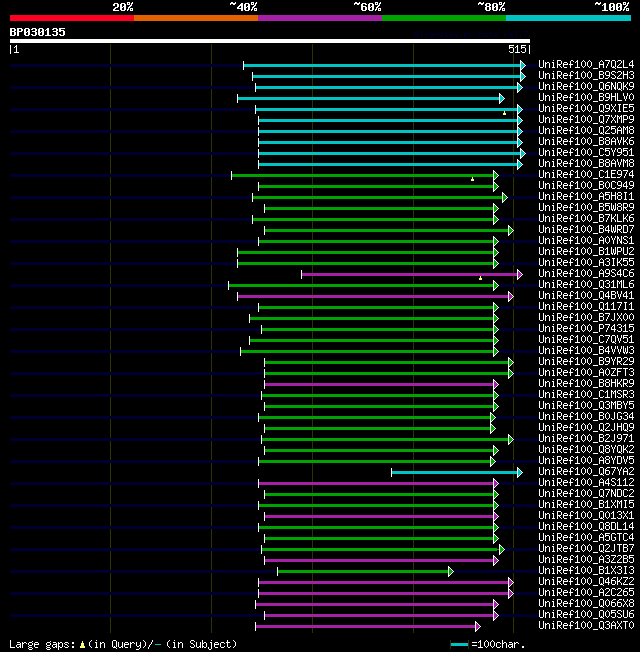Click the UniRef100_Q3AXT0 label
Viewport: 640px width, 652px height.
(x=586, y=626)
